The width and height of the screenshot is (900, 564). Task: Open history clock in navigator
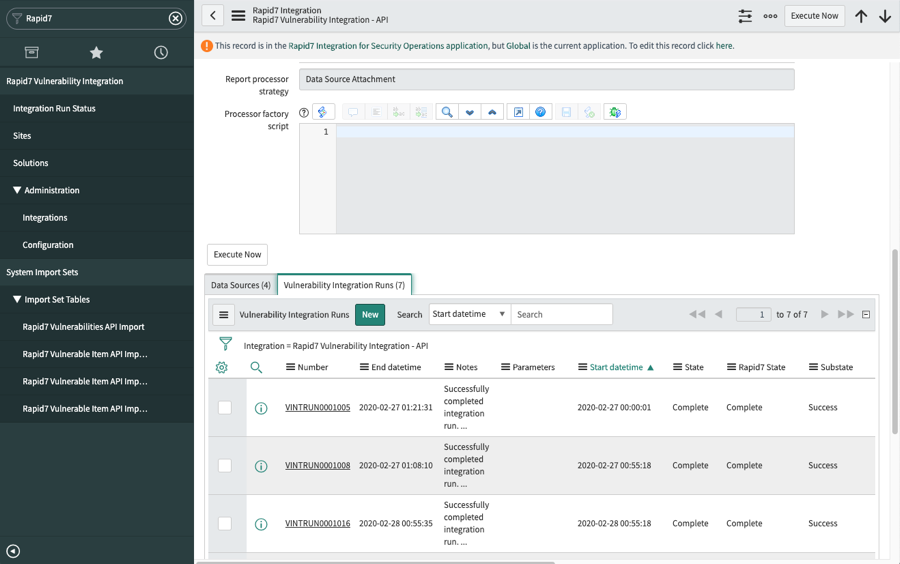tap(161, 53)
